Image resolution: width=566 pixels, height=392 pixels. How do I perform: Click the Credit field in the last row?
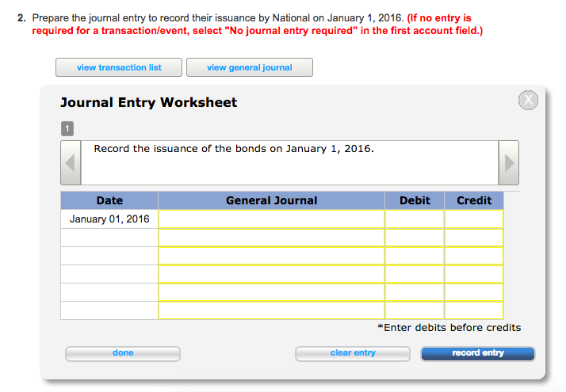click(474, 310)
